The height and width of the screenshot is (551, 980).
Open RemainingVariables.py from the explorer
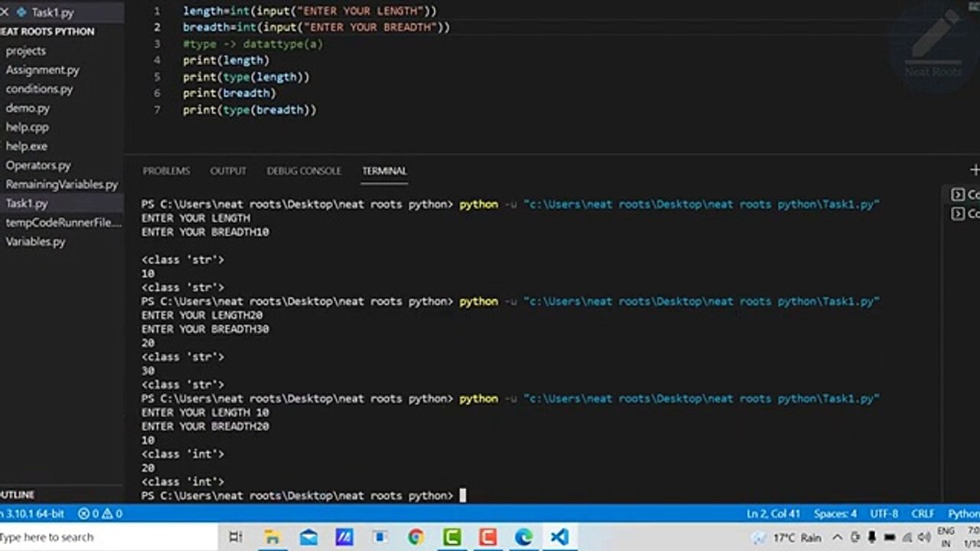coord(62,184)
